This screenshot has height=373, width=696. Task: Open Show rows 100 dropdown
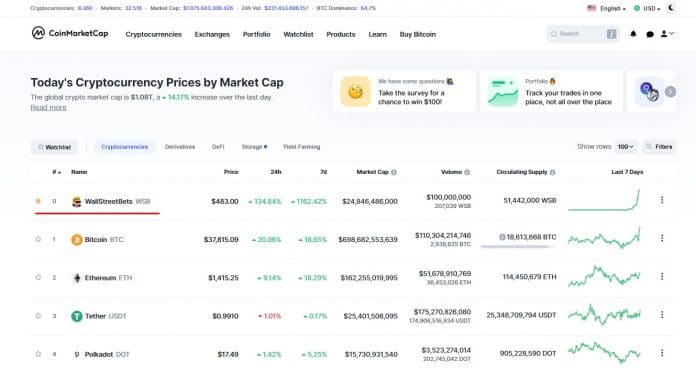(626, 147)
